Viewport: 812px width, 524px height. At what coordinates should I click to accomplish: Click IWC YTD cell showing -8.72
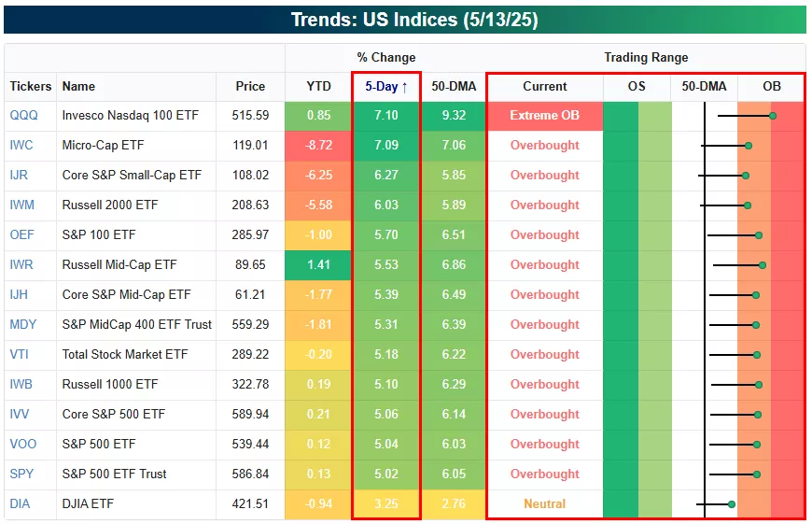318,145
